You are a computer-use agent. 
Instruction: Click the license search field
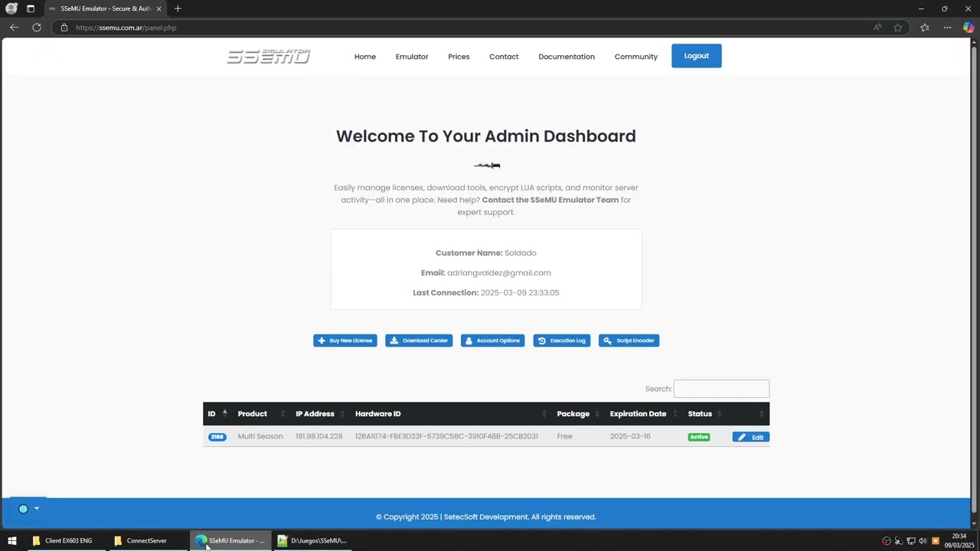pos(721,389)
